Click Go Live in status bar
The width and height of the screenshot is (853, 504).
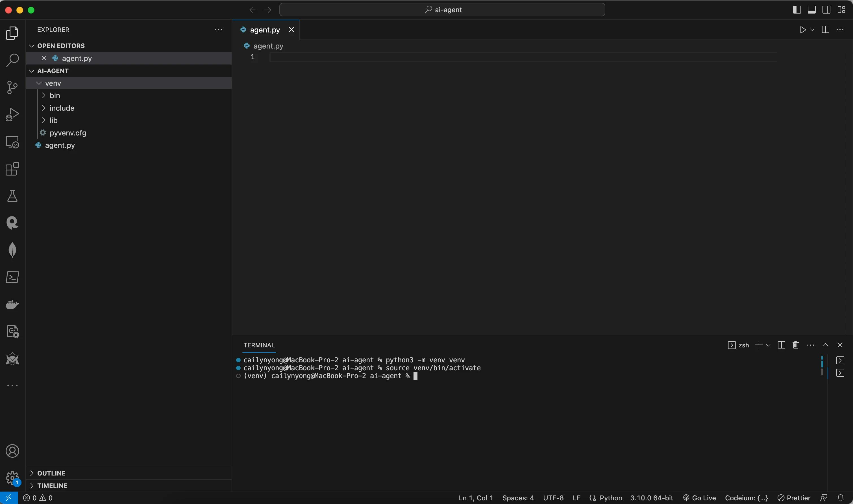point(699,498)
